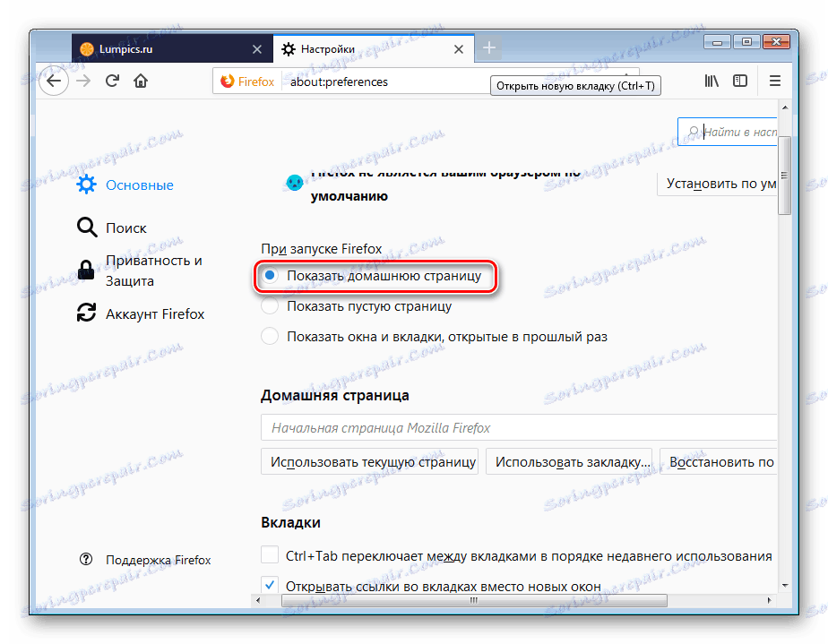This screenshot has width=828, height=644.
Task: Click the forward navigation arrow
Action: click(x=83, y=82)
